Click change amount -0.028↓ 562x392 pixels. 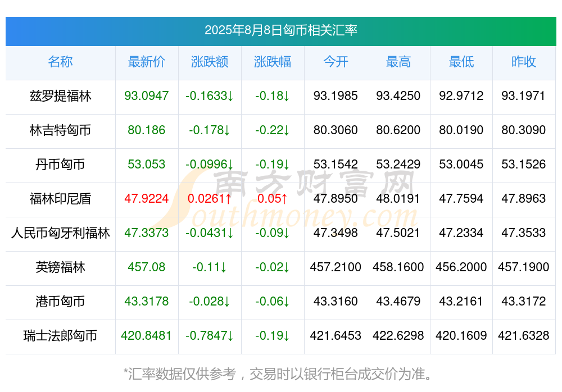209,302
